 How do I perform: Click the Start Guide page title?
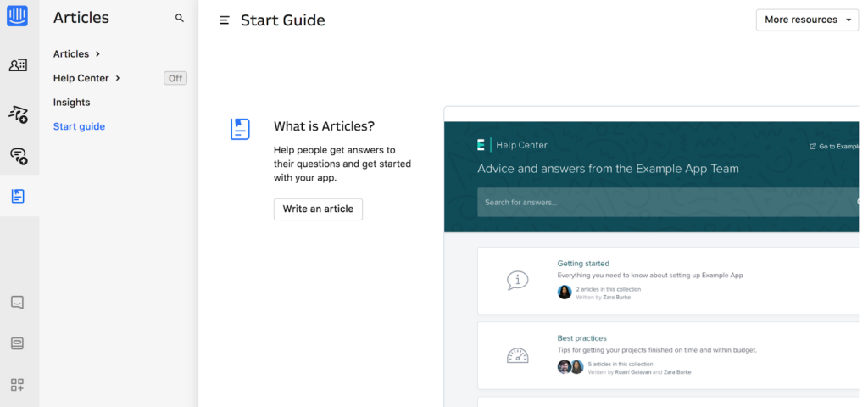(x=283, y=20)
